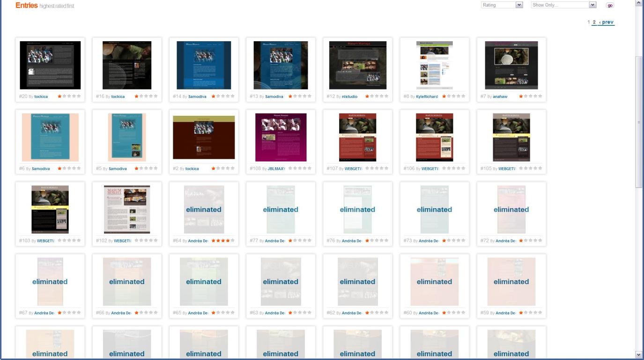Click the rating stars of entry #59
This screenshot has height=360, width=644.
[530, 313]
